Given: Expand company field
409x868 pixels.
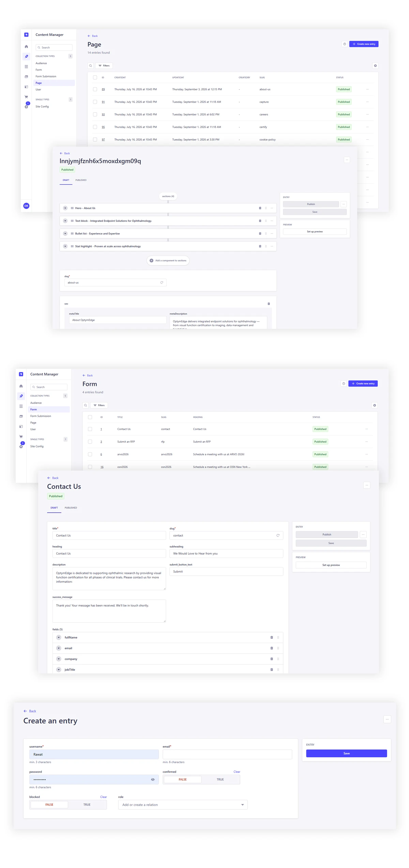Looking at the screenshot, I should point(59,659).
